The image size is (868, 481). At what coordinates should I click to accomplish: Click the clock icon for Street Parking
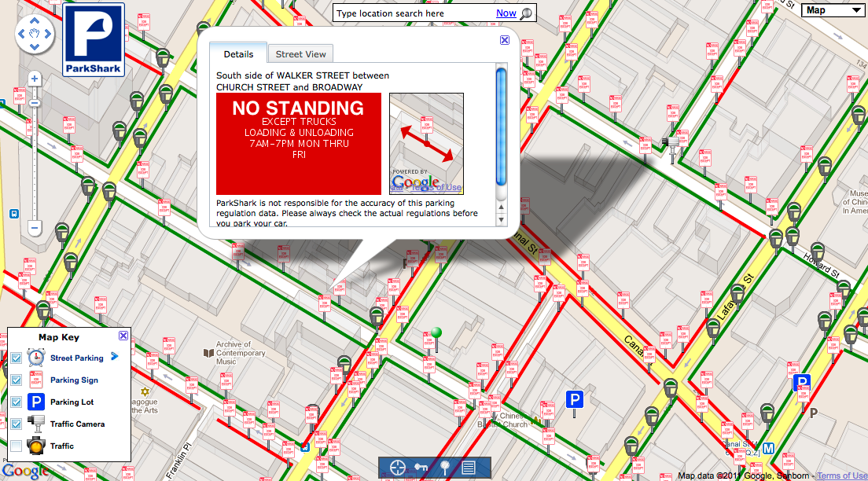click(36, 358)
